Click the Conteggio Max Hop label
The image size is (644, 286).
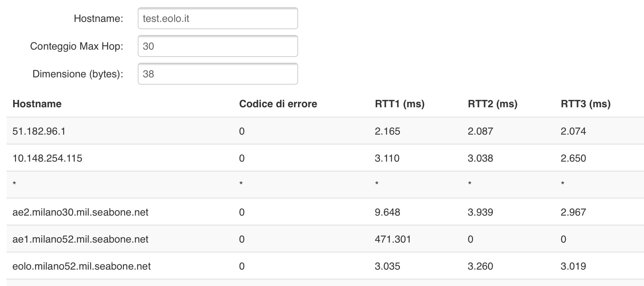click(x=77, y=46)
